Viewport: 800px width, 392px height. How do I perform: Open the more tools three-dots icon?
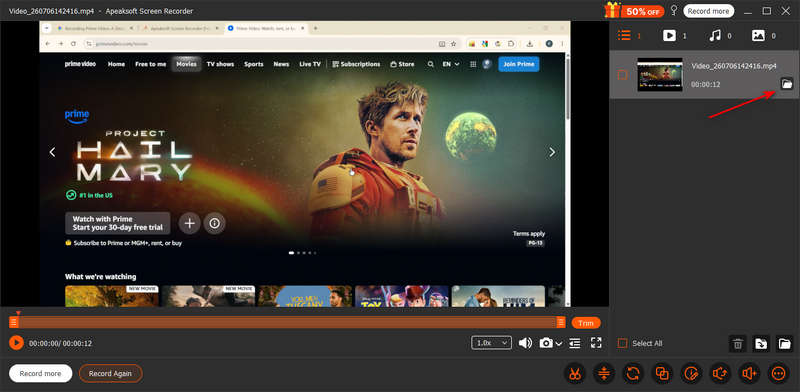779,374
